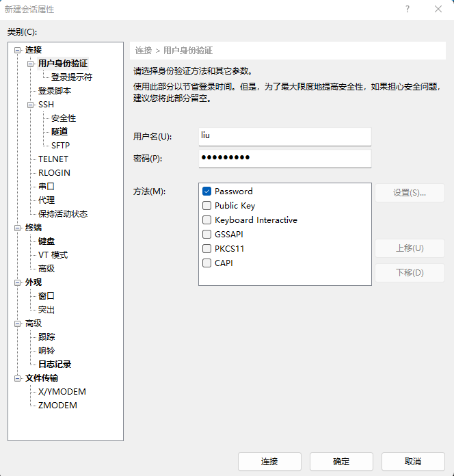This screenshot has width=454, height=476.
Task: Select the 文件传输 category label
Action: pyautogui.click(x=42, y=378)
